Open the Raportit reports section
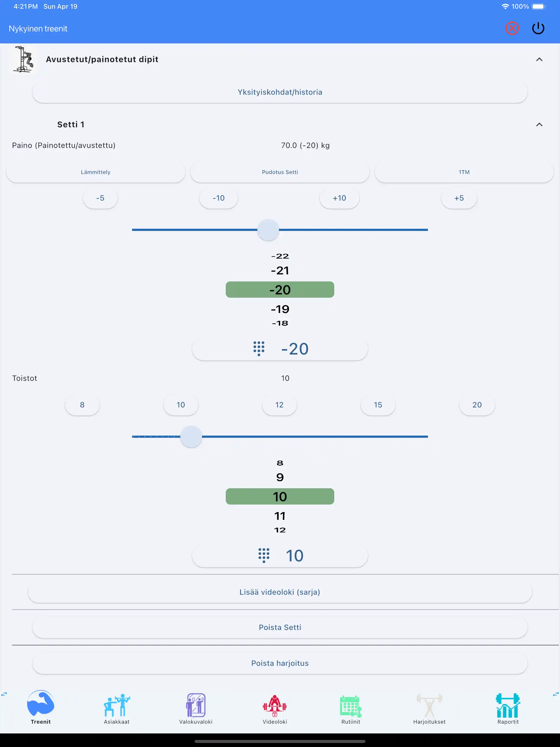Image resolution: width=560 pixels, height=747 pixels. coord(508,708)
